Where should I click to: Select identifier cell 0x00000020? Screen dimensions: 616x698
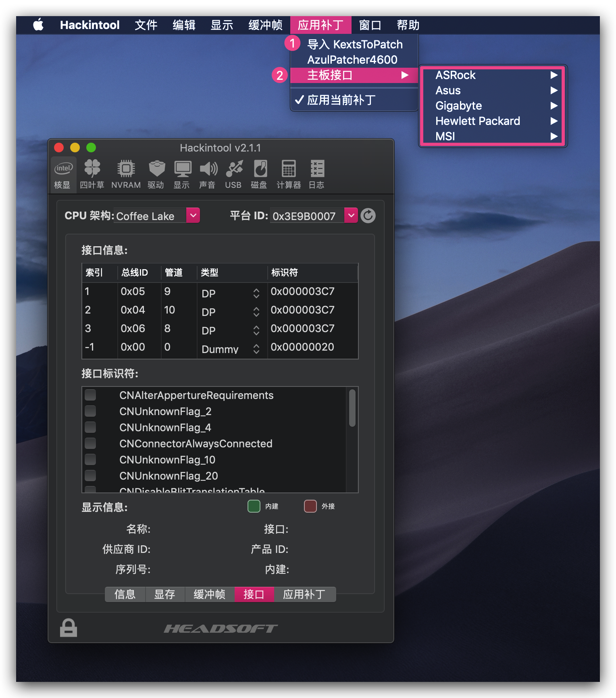tap(302, 347)
